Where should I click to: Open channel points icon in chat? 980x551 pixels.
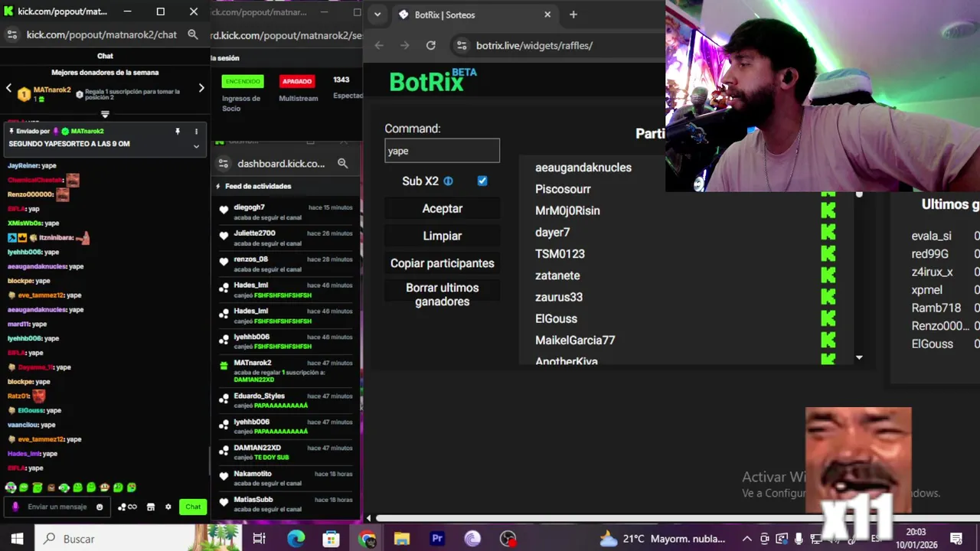pos(127,507)
